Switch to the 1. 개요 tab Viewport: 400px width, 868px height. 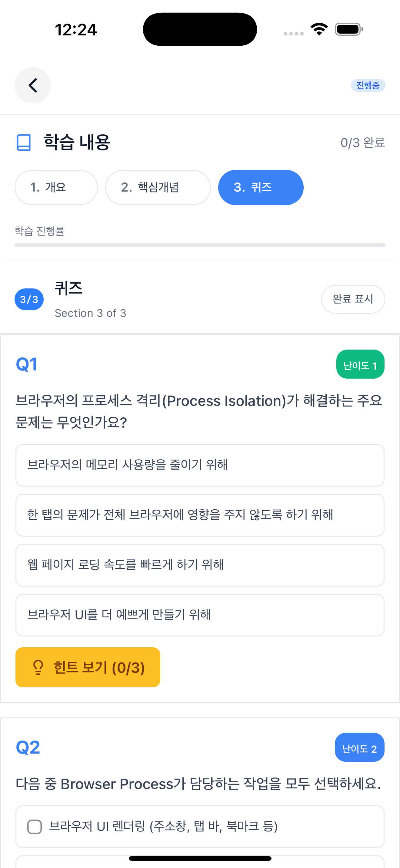click(56, 187)
